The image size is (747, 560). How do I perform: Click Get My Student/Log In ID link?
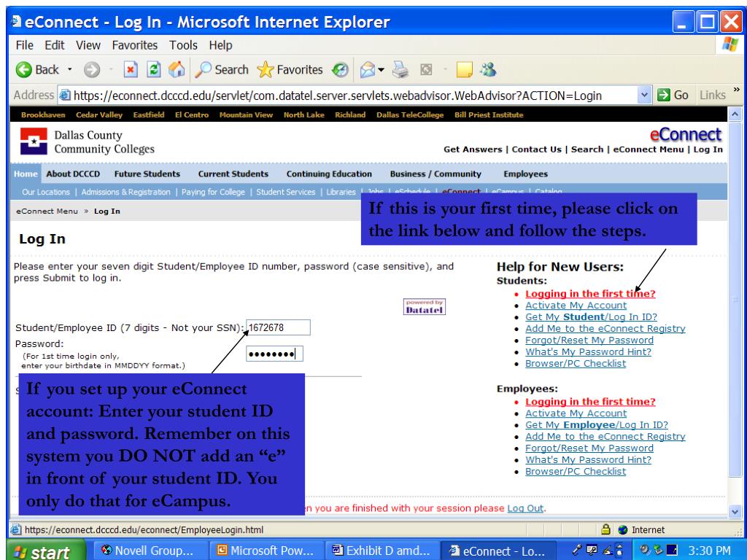click(x=591, y=316)
